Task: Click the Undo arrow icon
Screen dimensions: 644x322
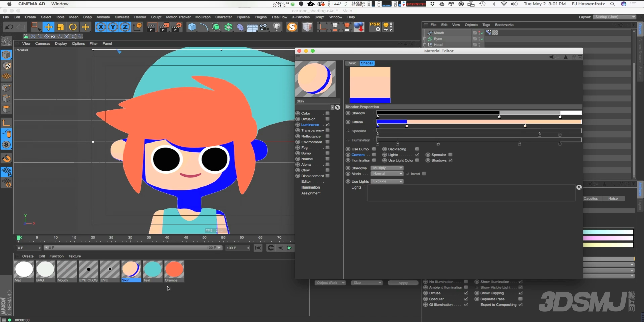Action: coord(9,27)
